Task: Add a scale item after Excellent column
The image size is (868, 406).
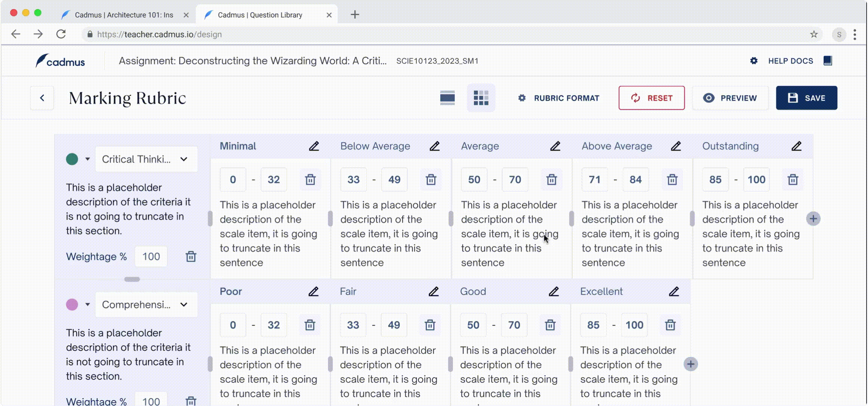Action: coord(690,364)
